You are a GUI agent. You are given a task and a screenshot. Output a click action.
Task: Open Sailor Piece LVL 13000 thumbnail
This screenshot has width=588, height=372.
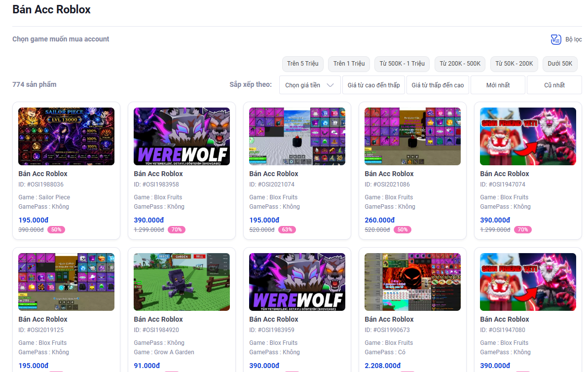pos(67,137)
